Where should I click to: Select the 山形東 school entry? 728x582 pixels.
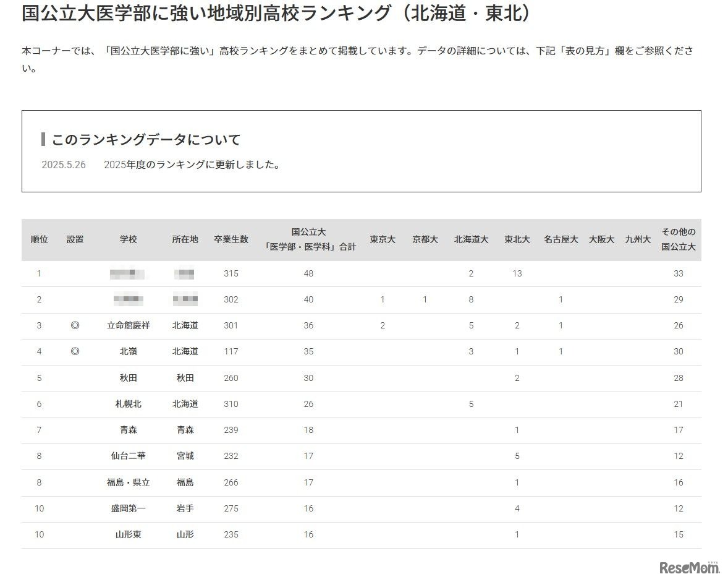(x=129, y=534)
